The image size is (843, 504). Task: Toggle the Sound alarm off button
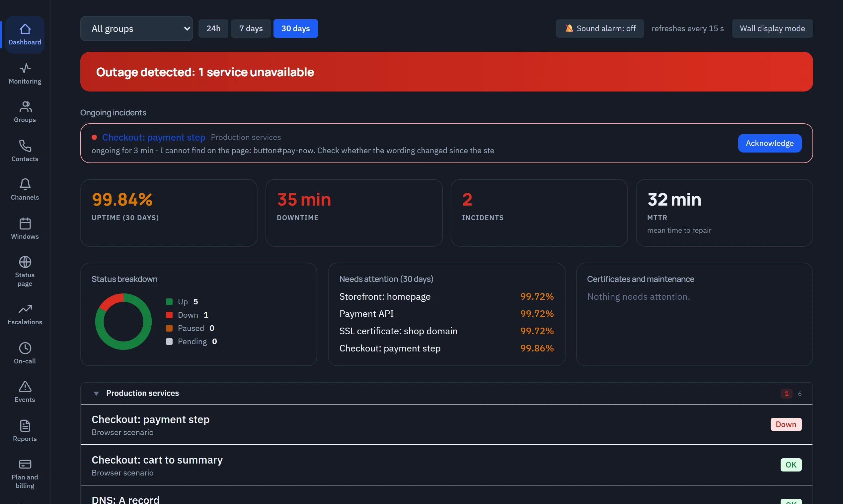pyautogui.click(x=600, y=29)
